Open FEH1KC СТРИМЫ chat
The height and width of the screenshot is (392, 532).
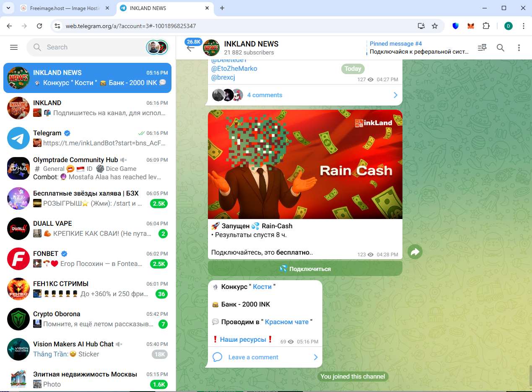(x=87, y=289)
